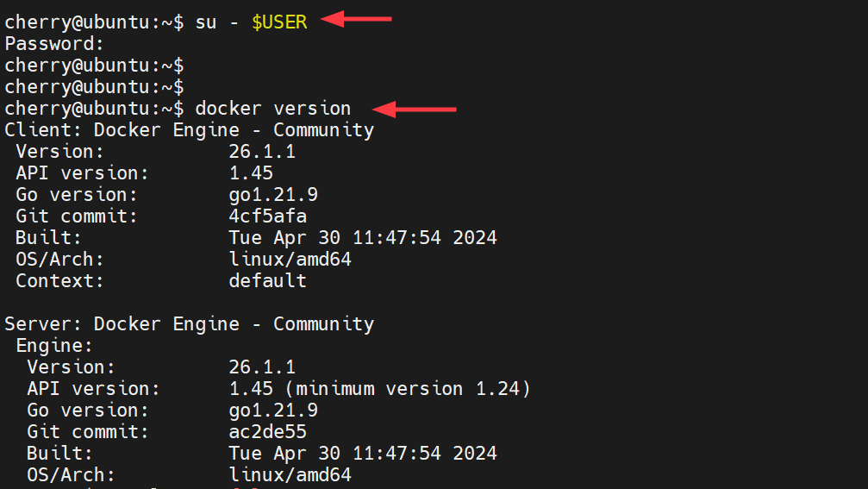Click the client Built timestamp
This screenshot has height=489, width=868.
(362, 237)
